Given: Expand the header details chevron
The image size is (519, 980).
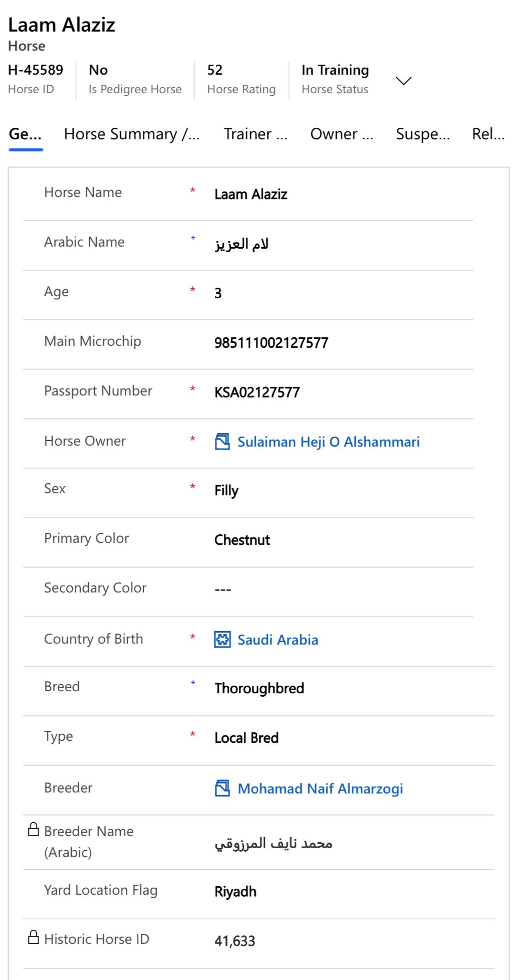Looking at the screenshot, I should coord(403,81).
